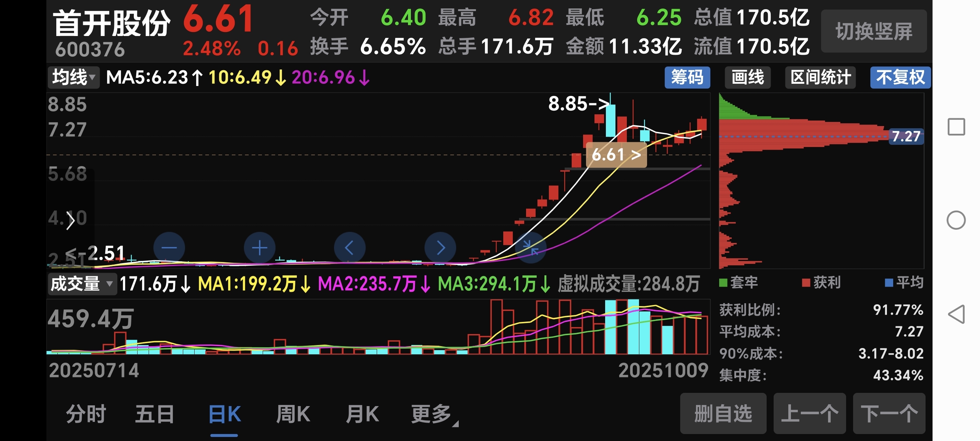
Task: Tap the Android back triangle button
Action: coord(956,315)
